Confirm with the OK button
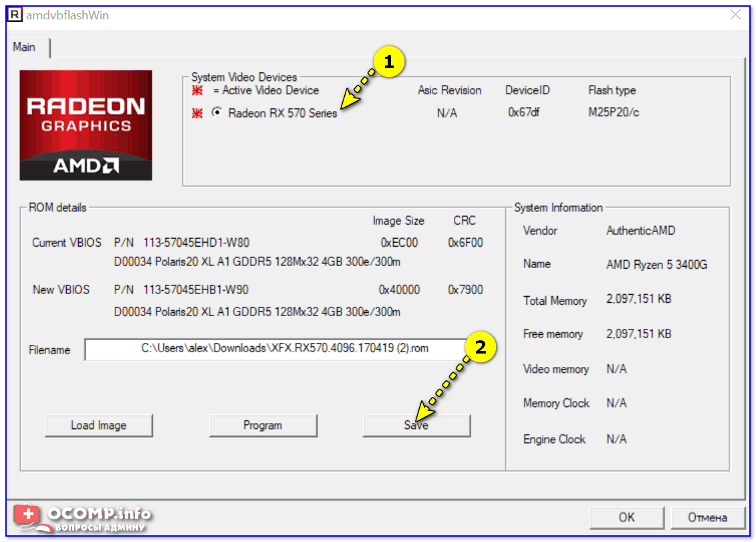 (627, 517)
